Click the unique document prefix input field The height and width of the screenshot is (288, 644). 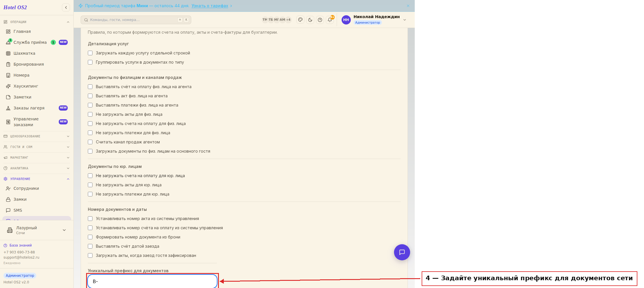click(152, 281)
